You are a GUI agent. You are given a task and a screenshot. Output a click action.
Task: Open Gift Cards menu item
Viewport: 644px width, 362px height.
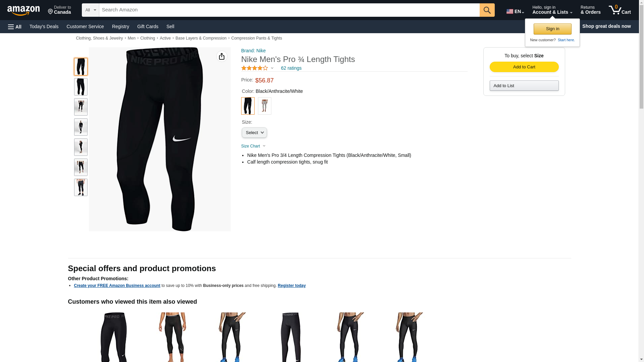[148, 26]
